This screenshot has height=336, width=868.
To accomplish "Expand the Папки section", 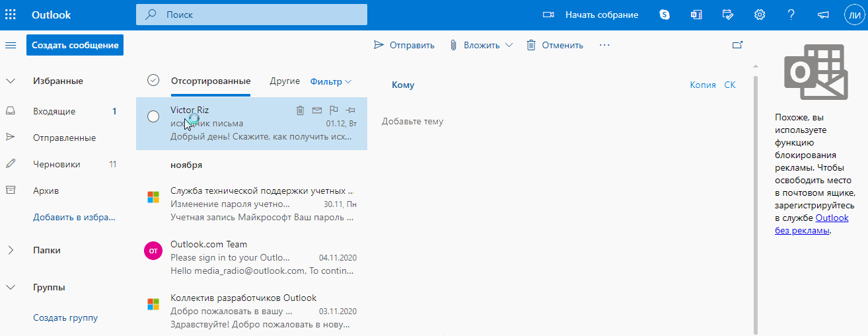I will pos(11,250).
